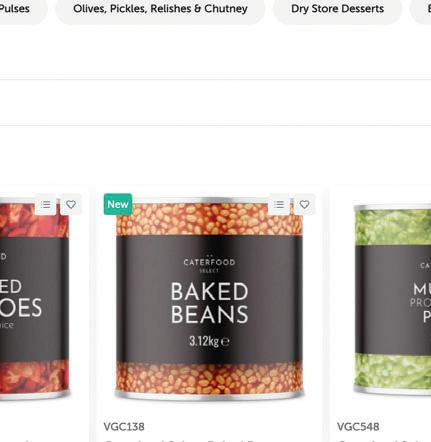Favourite the Baked Beans product with heart
The height and width of the screenshot is (442, 431).
[x=304, y=204]
